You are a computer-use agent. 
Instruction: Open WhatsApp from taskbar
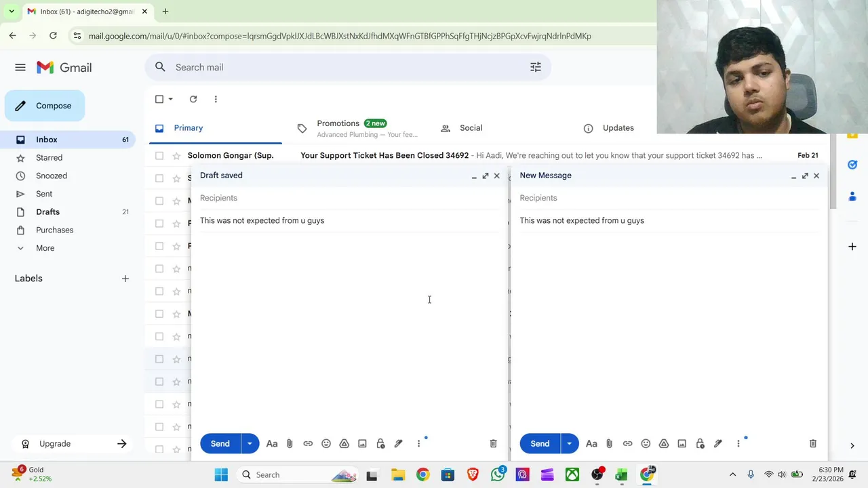498,474
